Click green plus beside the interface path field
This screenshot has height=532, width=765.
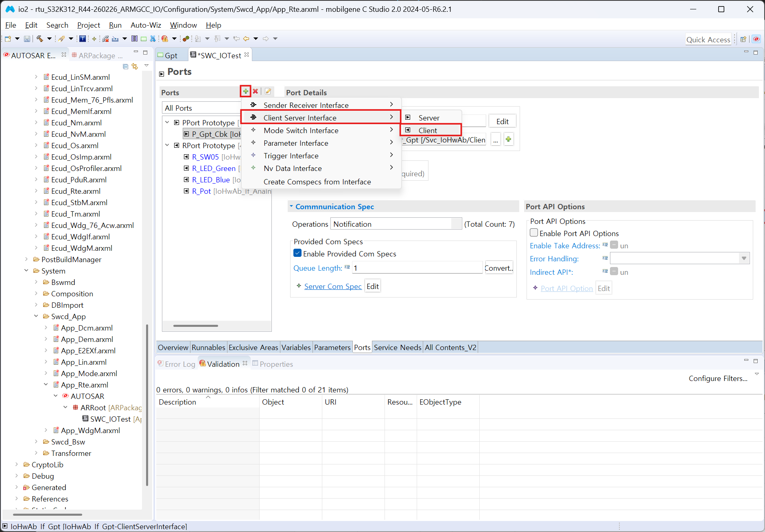[x=508, y=140]
